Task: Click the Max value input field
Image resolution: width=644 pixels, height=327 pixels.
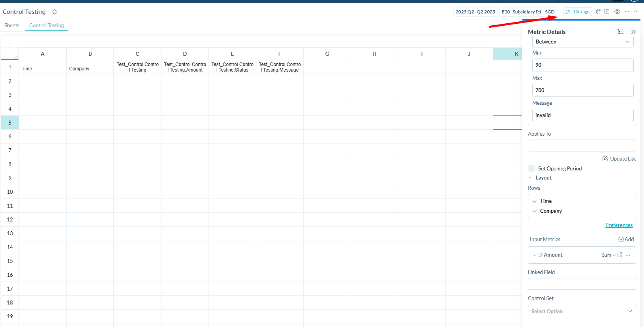Action: tap(582, 90)
